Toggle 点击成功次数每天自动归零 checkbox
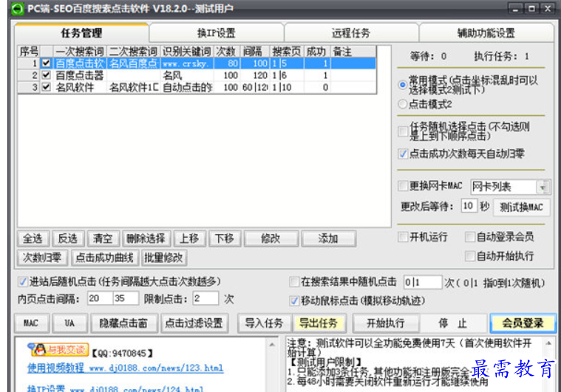Screen dimensions: 561x392 (x=403, y=154)
